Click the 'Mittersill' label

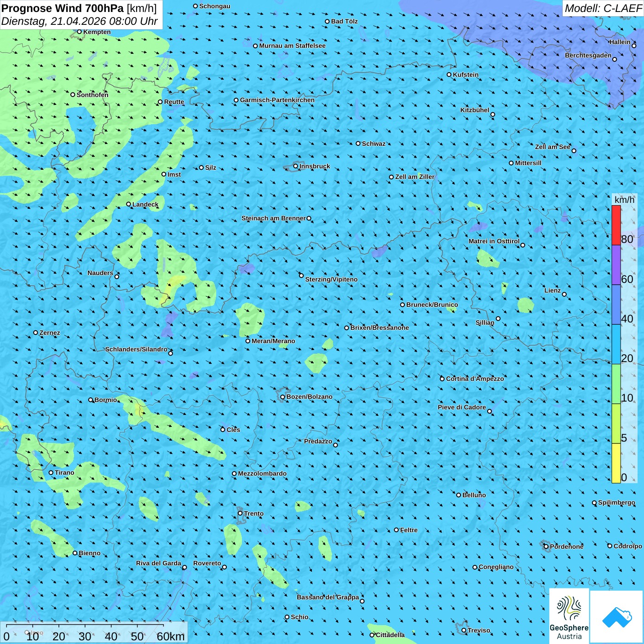[528, 163]
